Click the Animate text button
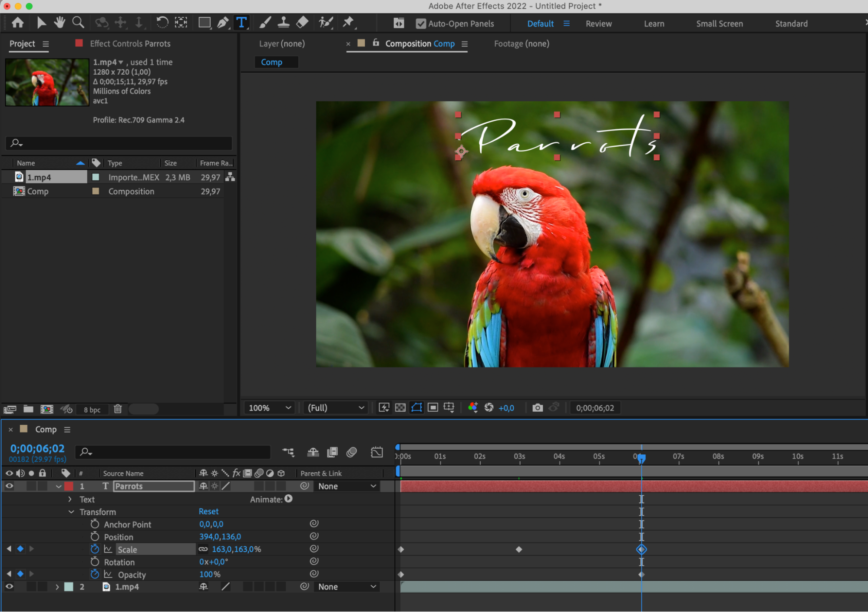The width and height of the screenshot is (868, 612). point(289,499)
